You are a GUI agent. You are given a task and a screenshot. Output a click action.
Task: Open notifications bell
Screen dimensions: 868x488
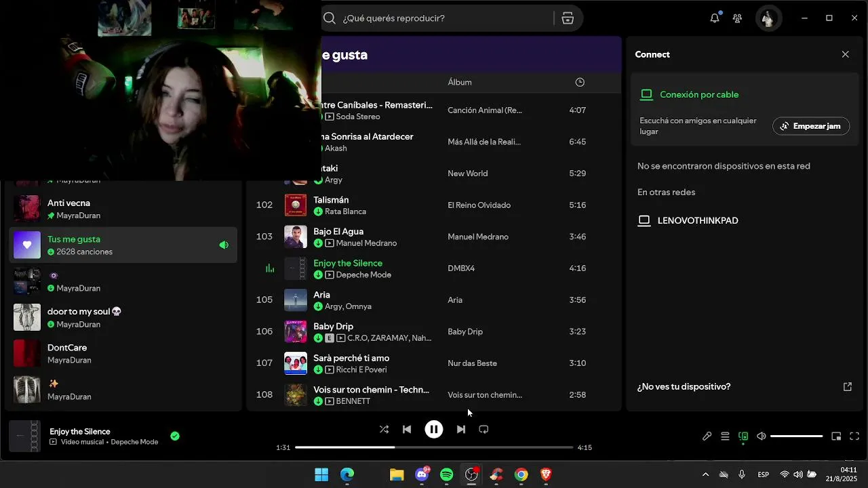[x=715, y=18]
